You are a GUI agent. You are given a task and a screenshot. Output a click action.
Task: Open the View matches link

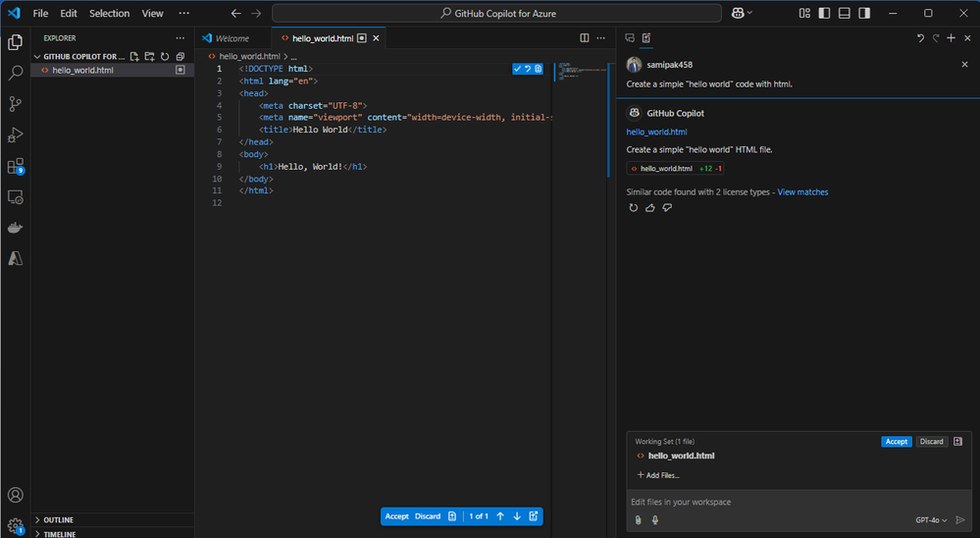802,192
